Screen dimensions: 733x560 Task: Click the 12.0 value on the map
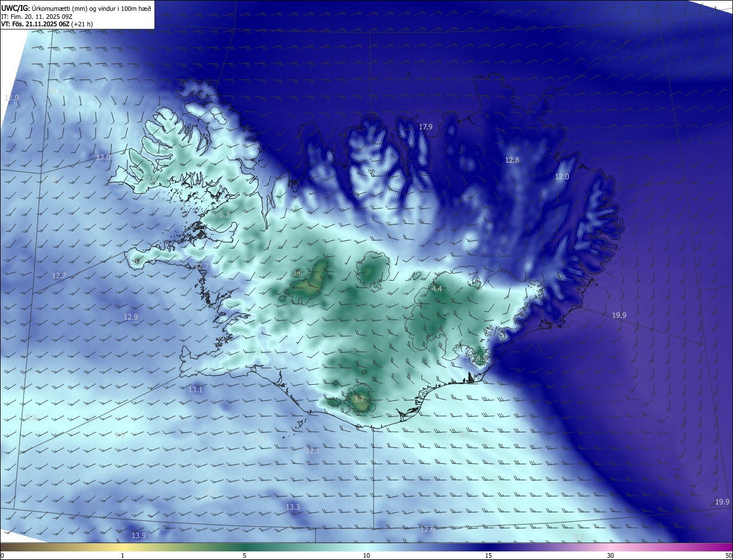click(562, 177)
